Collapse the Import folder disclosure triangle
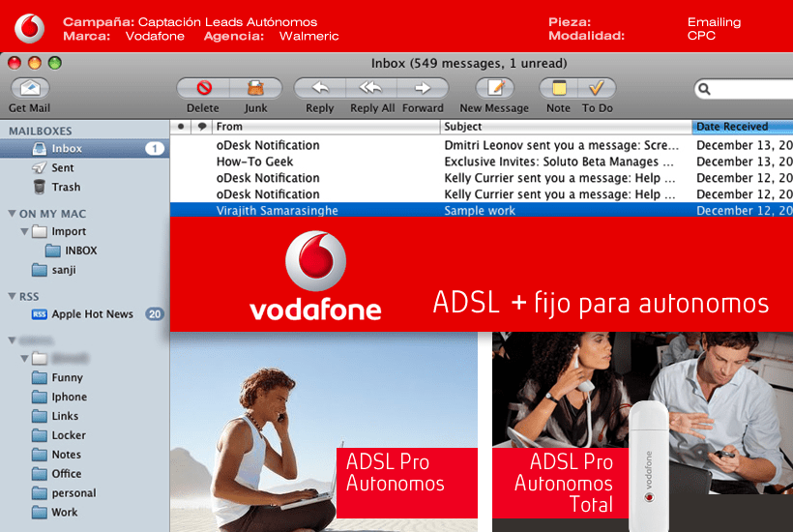 (25, 232)
